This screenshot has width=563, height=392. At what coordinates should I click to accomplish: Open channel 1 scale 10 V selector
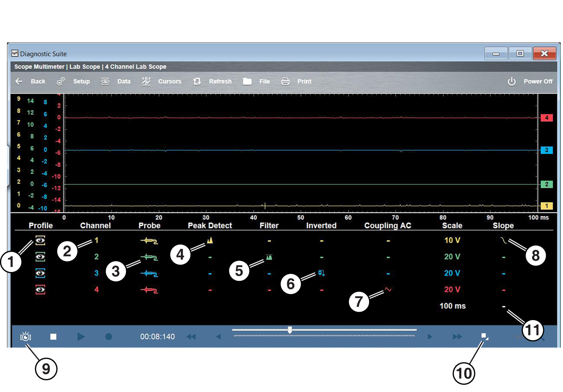tap(452, 240)
